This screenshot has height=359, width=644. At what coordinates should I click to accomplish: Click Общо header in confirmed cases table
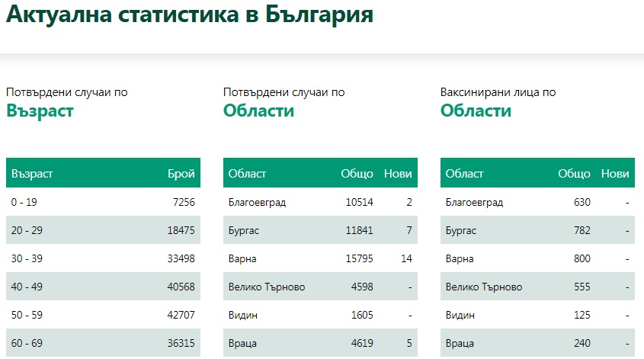[x=357, y=173]
